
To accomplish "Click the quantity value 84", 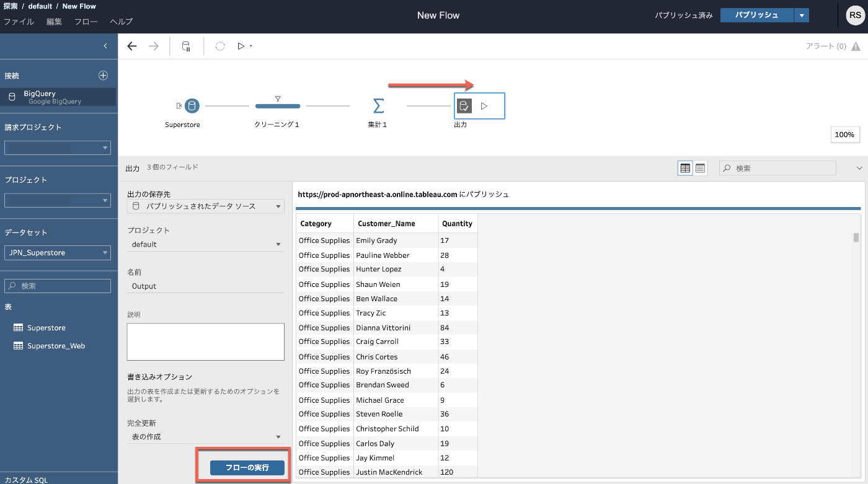I will tap(458, 327).
